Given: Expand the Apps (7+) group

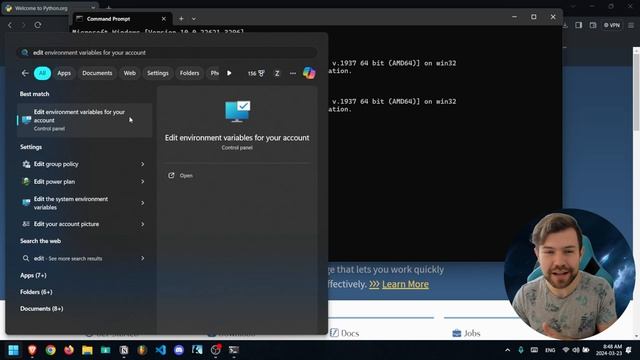Looking at the screenshot, I should [x=33, y=276].
